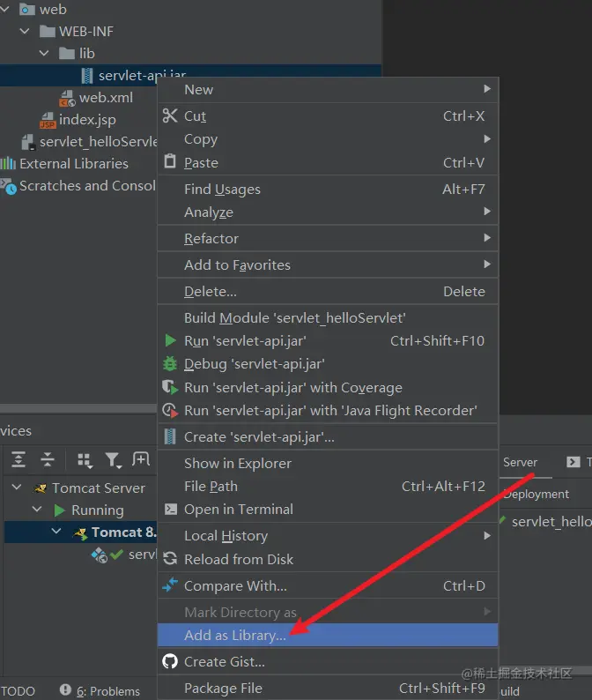
Task: Click the Reload from Disk icon
Action: tap(170, 558)
